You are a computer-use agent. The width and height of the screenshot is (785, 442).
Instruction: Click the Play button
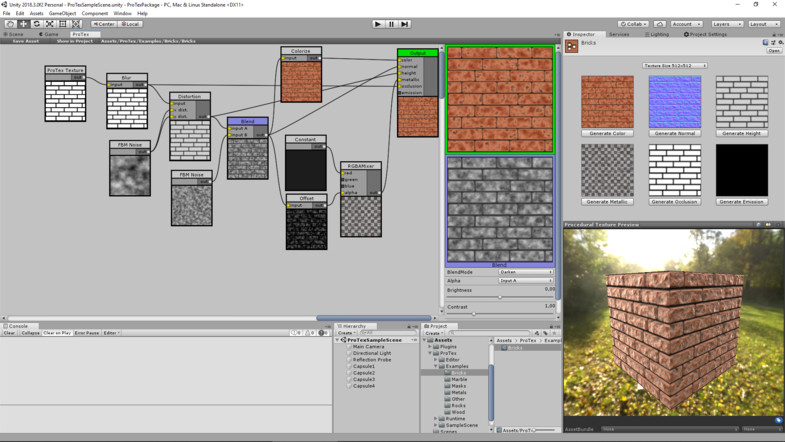(378, 24)
